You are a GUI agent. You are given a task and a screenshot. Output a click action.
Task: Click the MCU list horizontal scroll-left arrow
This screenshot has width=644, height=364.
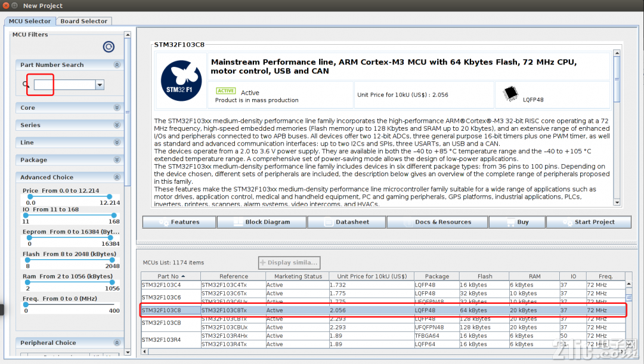coord(144,351)
